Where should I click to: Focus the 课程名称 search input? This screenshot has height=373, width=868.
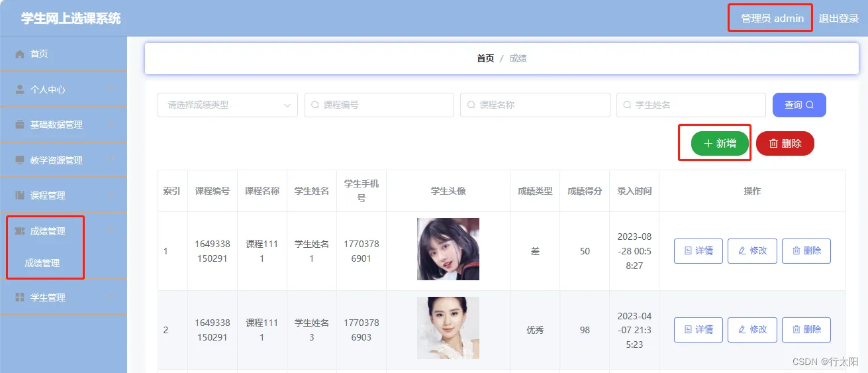coord(535,105)
